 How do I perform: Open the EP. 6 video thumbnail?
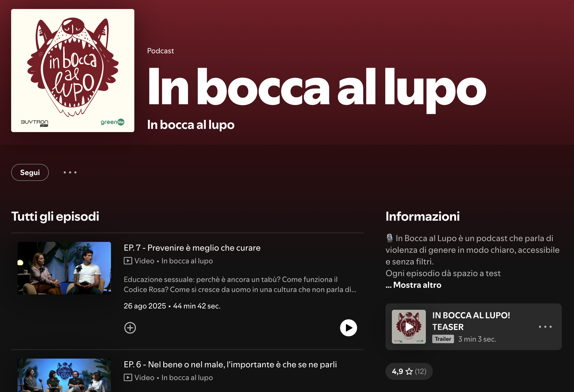[64, 375]
